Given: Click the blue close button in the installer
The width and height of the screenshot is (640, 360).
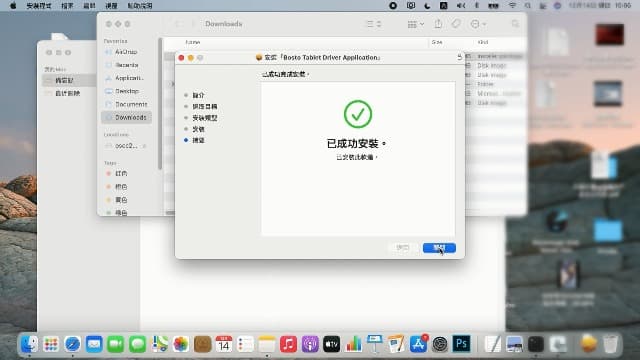Looking at the screenshot, I should coord(439,248).
